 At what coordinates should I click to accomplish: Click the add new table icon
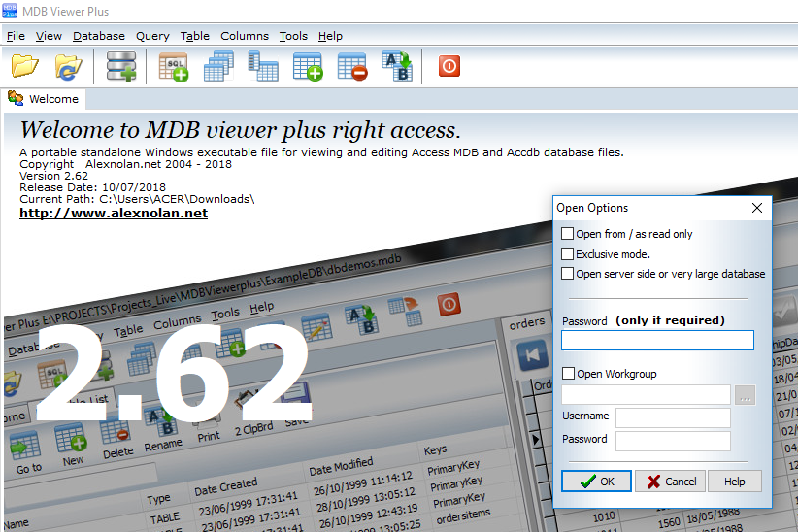(x=307, y=66)
